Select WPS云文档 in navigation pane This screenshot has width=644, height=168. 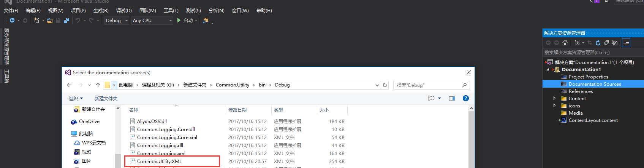(x=93, y=143)
